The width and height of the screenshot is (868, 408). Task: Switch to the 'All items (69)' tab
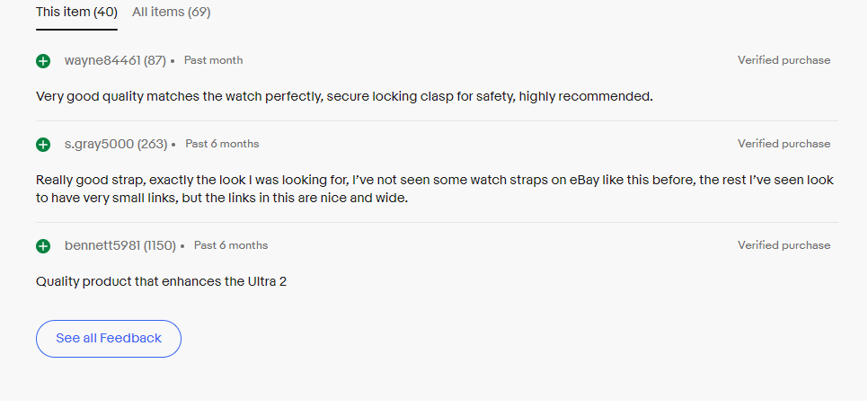point(171,13)
